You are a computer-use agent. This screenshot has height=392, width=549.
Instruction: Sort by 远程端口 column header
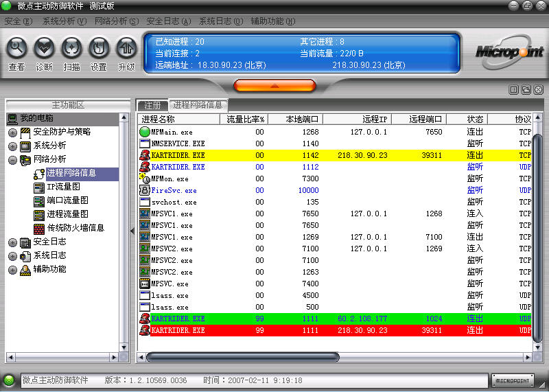(419, 119)
